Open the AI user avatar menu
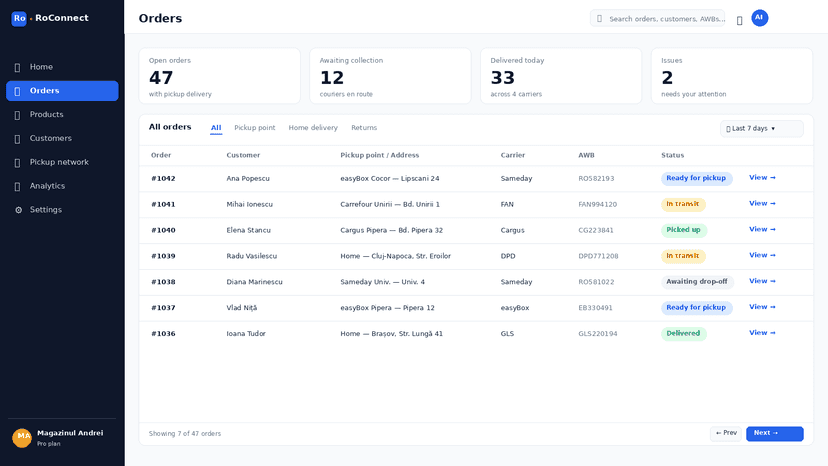The image size is (828, 466). coord(759,18)
